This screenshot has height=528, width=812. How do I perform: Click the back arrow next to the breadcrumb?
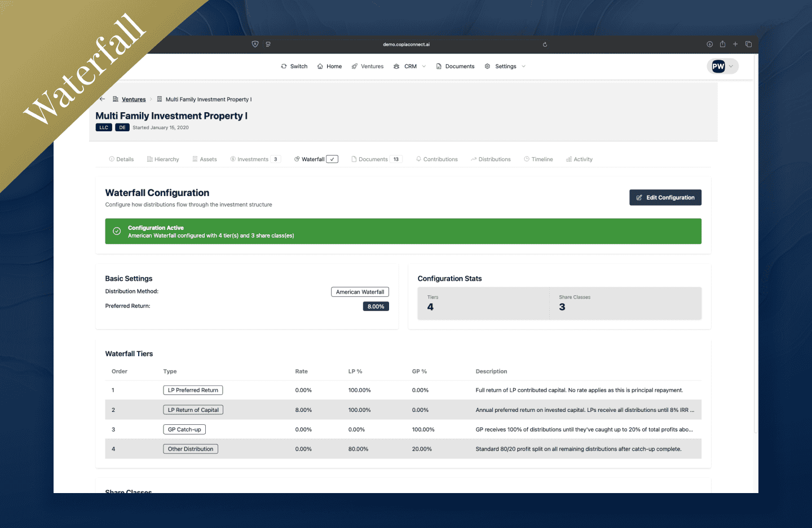[x=102, y=99]
